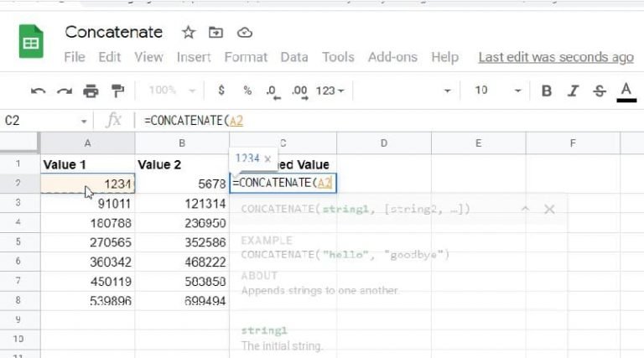Open the Help menu
644x358 pixels.
click(444, 57)
